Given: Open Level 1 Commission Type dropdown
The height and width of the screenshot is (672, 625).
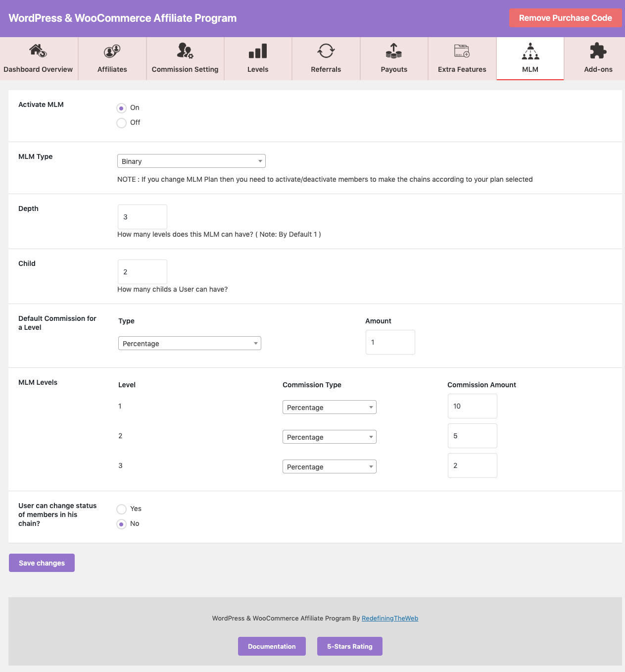Looking at the screenshot, I should pyautogui.click(x=330, y=407).
